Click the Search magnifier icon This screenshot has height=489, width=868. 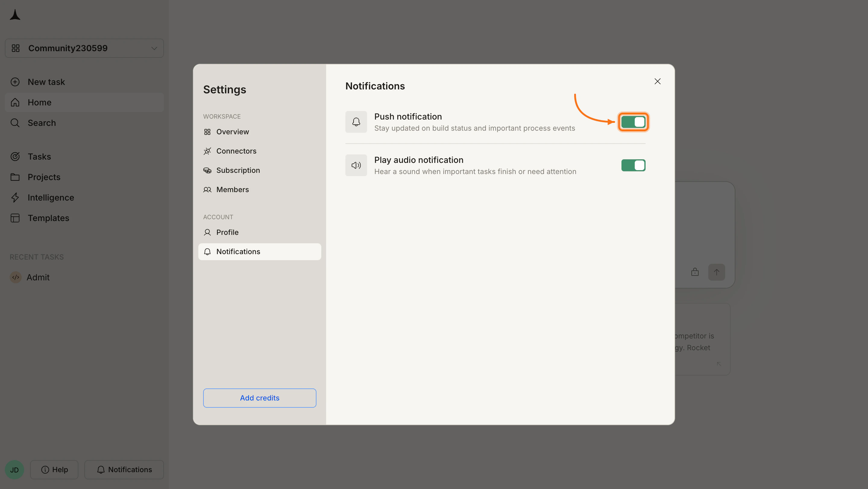pos(15,123)
